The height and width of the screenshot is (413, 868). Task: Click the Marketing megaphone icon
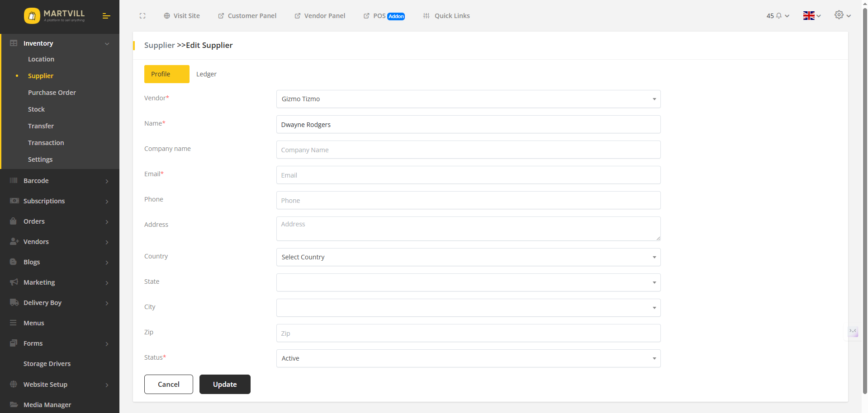tap(13, 282)
